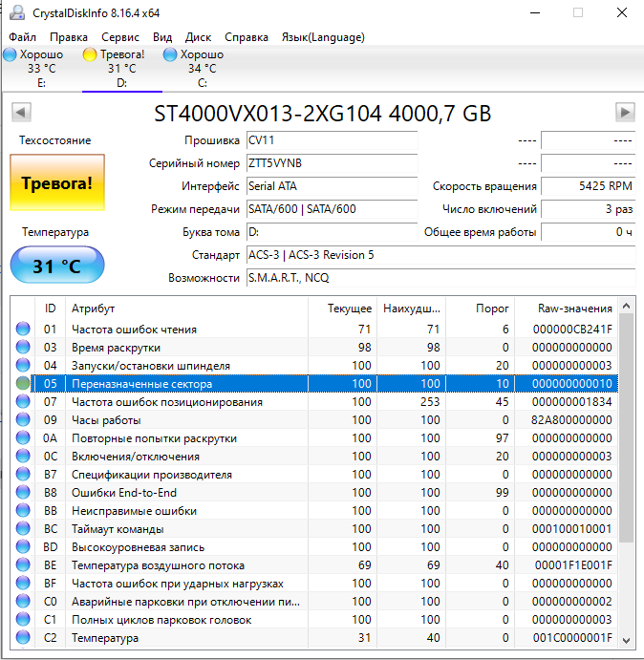Open the Вид menu
This screenshot has width=644, height=660.
coord(162,37)
